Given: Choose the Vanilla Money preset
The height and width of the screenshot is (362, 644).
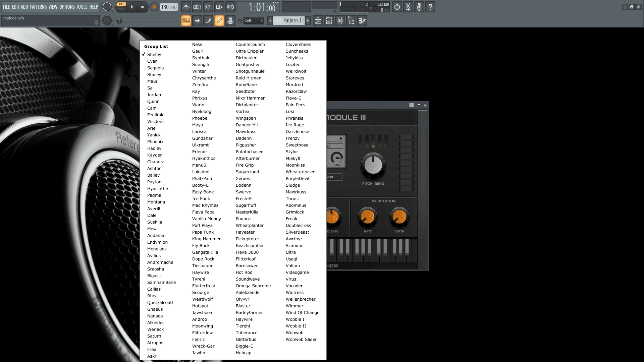Looking at the screenshot, I should [x=206, y=219].
